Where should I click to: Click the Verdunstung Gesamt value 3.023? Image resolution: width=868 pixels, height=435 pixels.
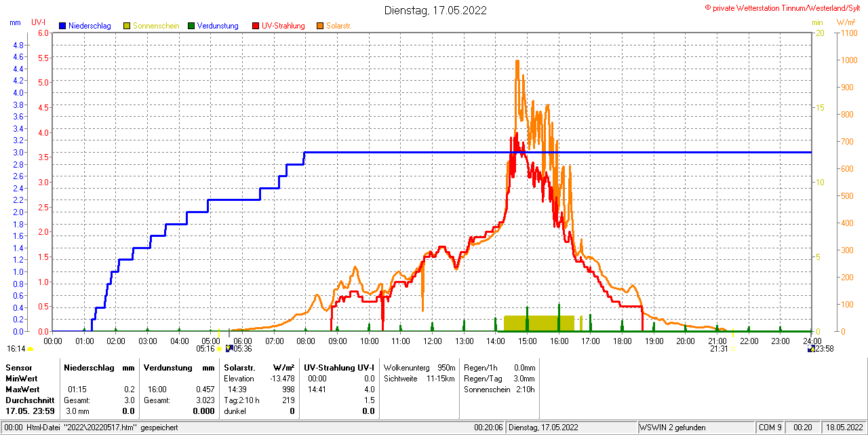[x=205, y=400]
